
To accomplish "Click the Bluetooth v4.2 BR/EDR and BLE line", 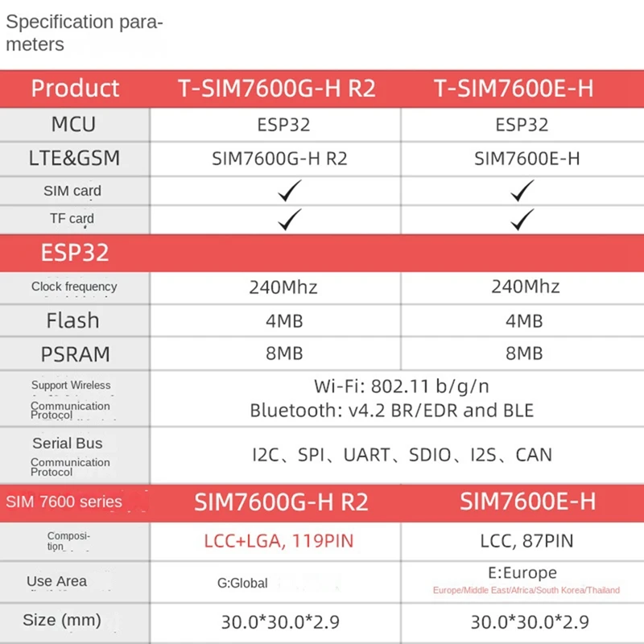I will [x=391, y=410].
